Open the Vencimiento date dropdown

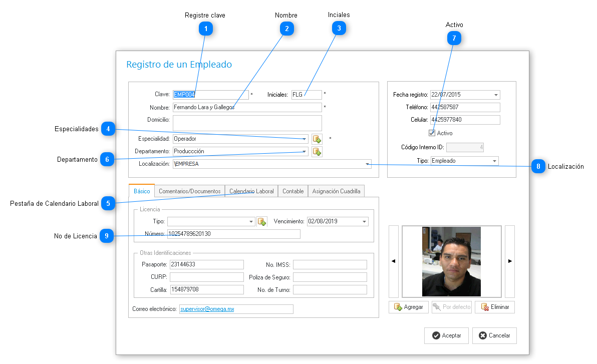tap(364, 221)
